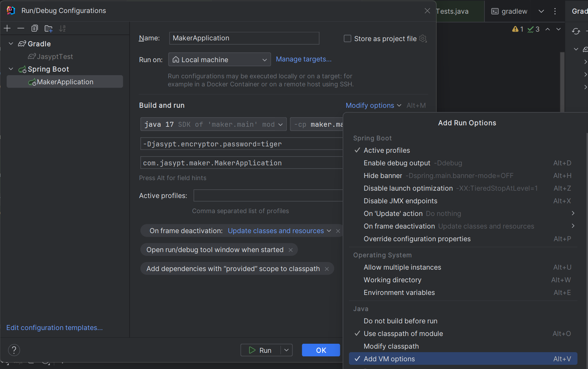Viewport: 588px width, 369px height.
Task: Enable Allow multiple instances option
Action: coord(463,267)
